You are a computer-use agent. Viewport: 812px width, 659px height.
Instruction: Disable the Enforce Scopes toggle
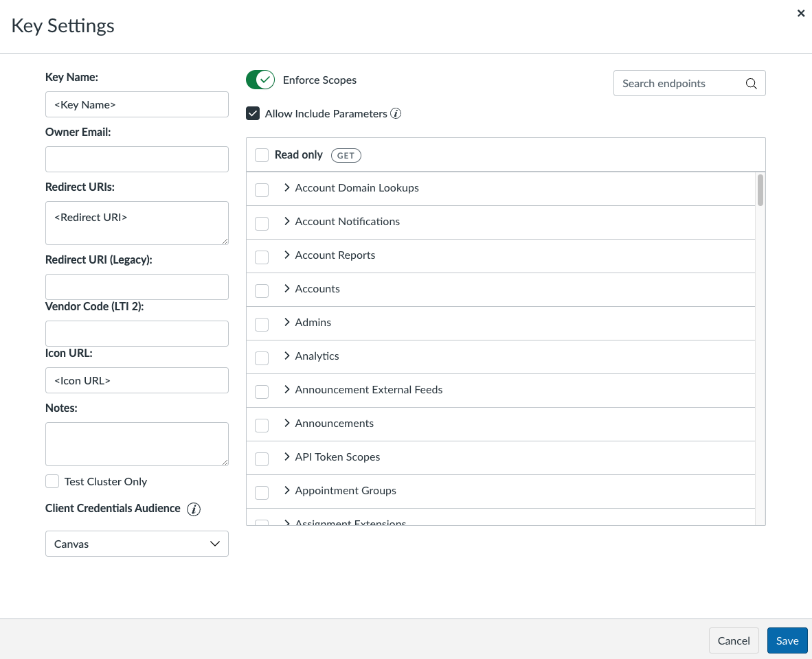click(260, 80)
